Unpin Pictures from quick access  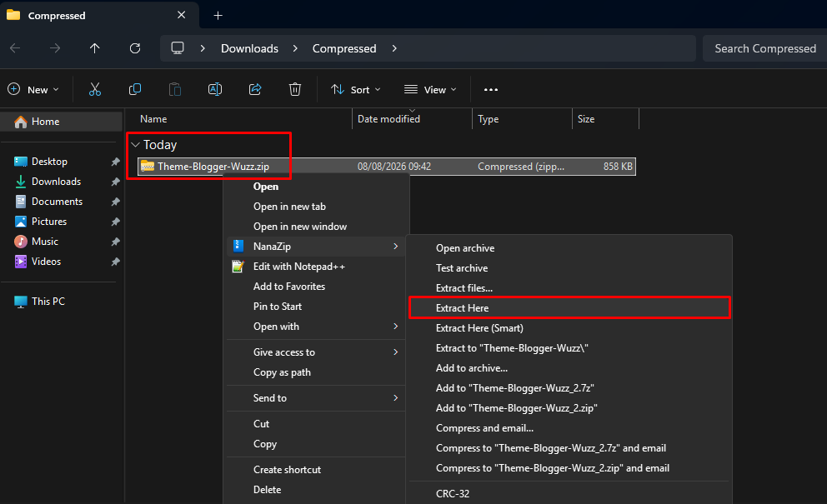click(116, 222)
